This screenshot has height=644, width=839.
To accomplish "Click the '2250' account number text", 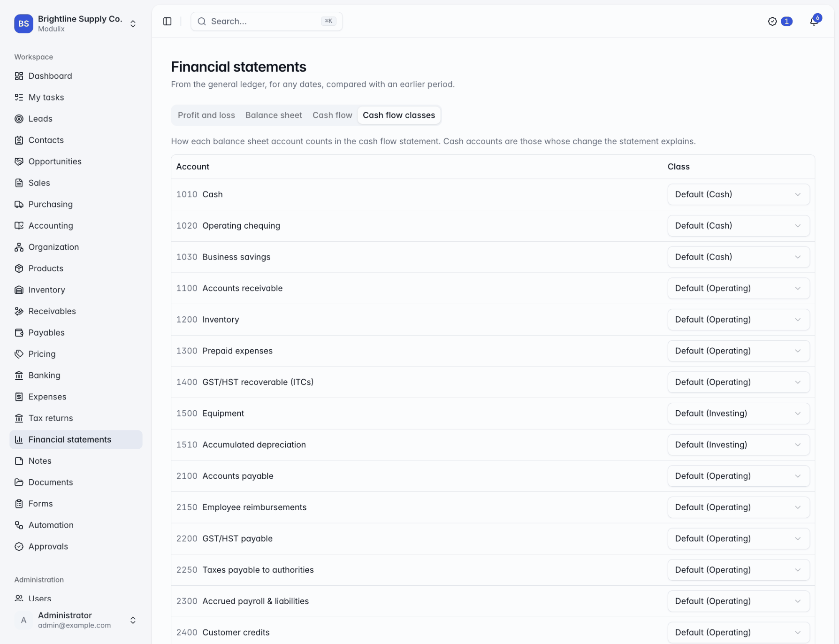I will [x=187, y=570].
